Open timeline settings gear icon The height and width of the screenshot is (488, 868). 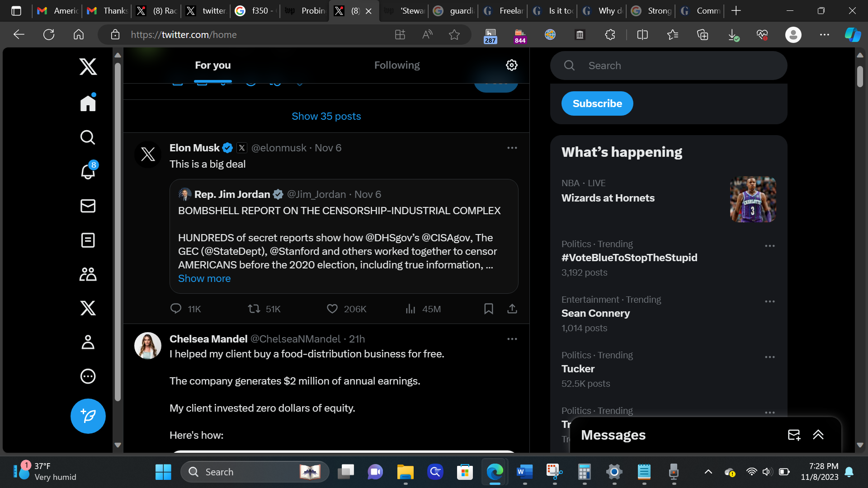pos(511,65)
